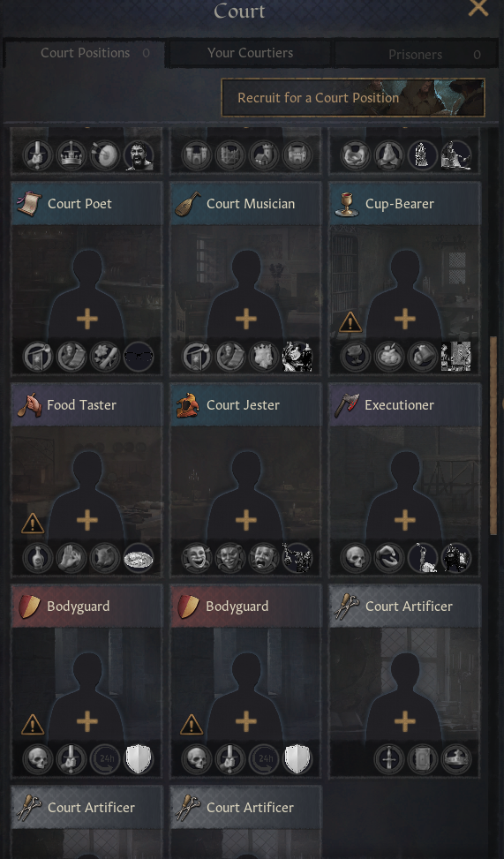Add a Food Taster with plus slot
Screen dimensions: 504x859
pos(87,520)
